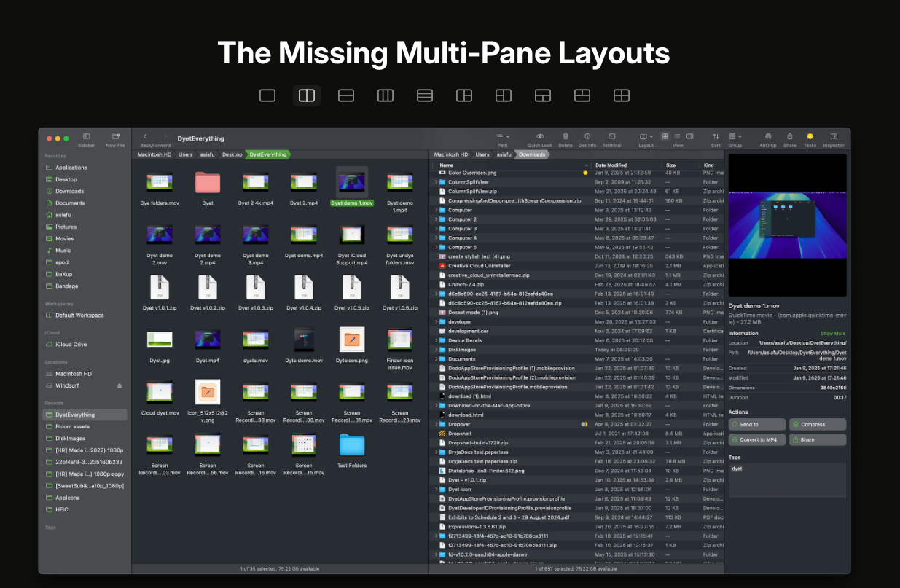This screenshot has width=900, height=588.
Task: Switch to list view mode
Action: click(x=678, y=136)
